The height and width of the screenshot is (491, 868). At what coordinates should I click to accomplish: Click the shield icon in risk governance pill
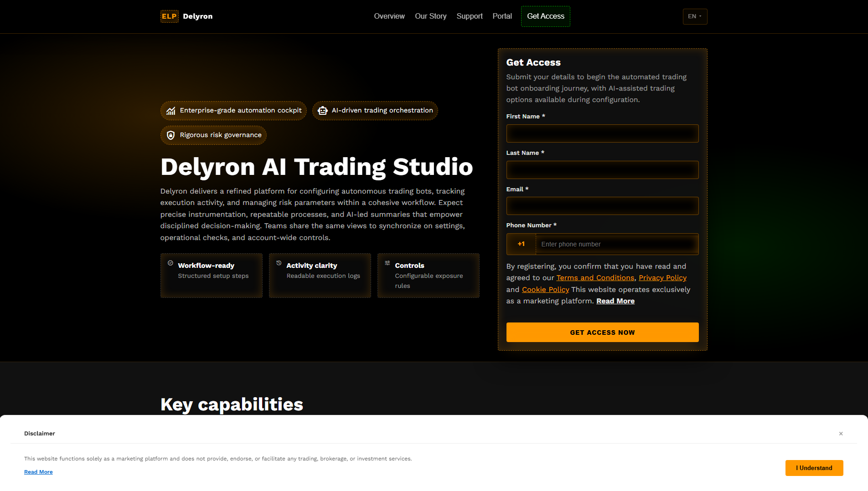(x=171, y=135)
